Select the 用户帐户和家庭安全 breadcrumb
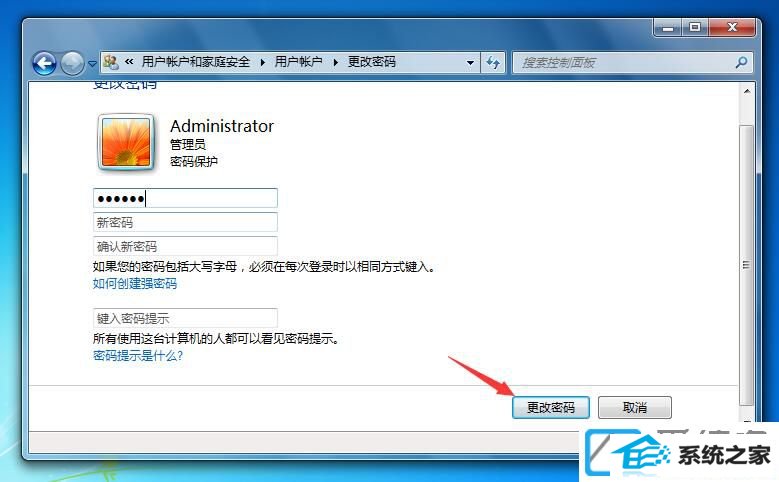The width and height of the screenshot is (779, 482). point(196,62)
